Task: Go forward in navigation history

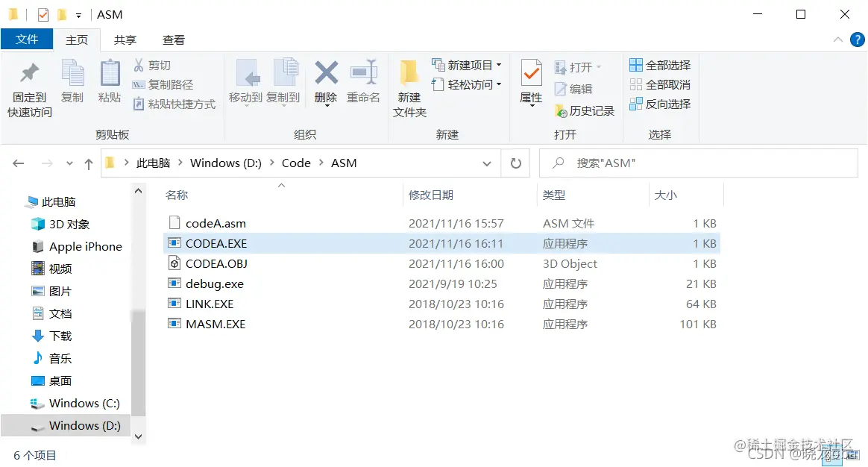Action: coord(47,163)
